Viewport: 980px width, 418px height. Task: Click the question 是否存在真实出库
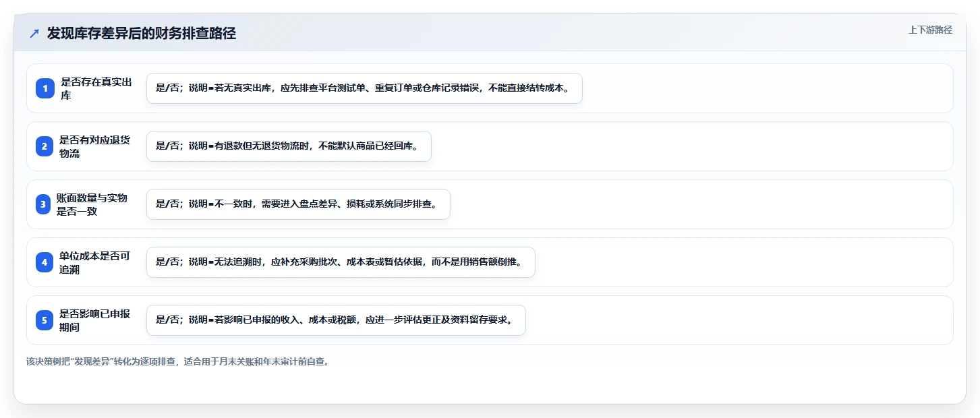96,88
